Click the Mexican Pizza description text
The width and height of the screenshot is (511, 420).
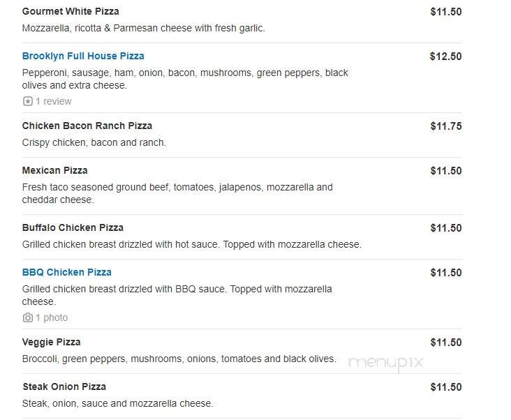[x=177, y=193]
